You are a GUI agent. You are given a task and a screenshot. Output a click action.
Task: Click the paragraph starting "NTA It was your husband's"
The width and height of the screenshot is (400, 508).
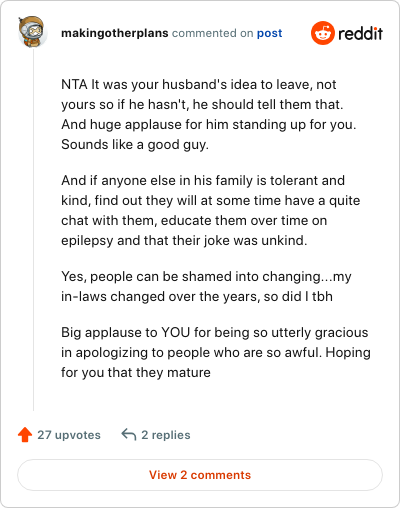click(x=209, y=114)
